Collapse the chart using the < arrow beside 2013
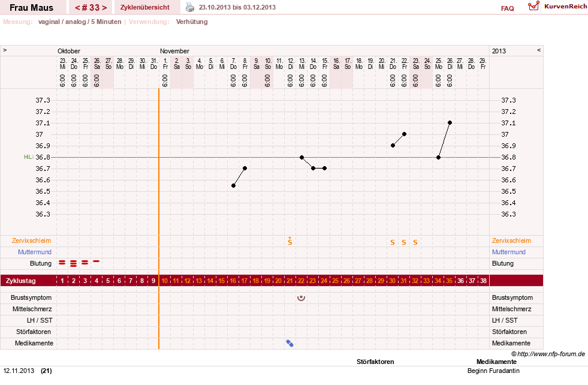The image size is (588, 385). point(539,50)
